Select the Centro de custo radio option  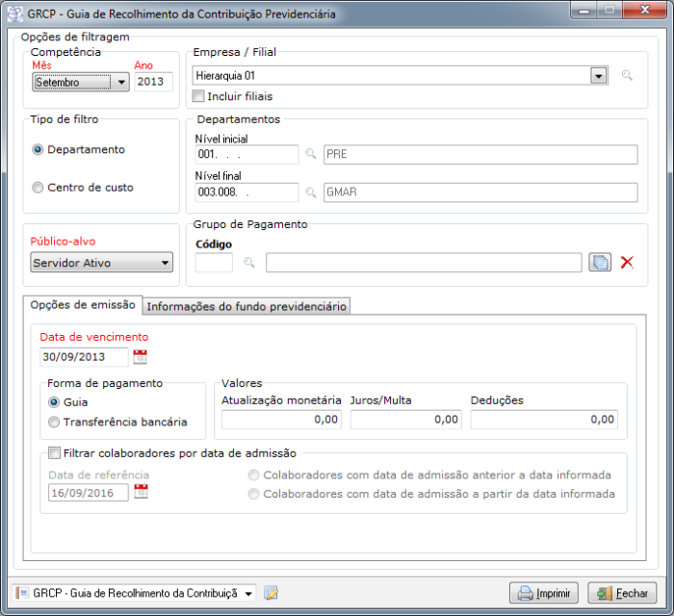[x=39, y=188]
